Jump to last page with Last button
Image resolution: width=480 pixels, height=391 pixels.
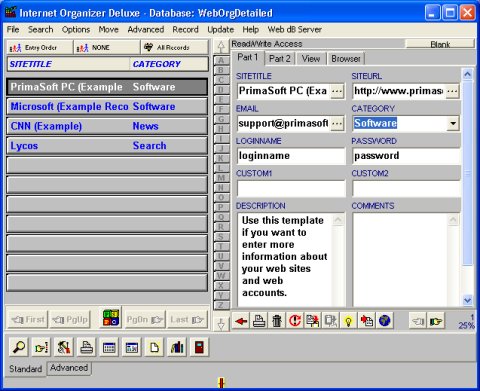(x=187, y=320)
